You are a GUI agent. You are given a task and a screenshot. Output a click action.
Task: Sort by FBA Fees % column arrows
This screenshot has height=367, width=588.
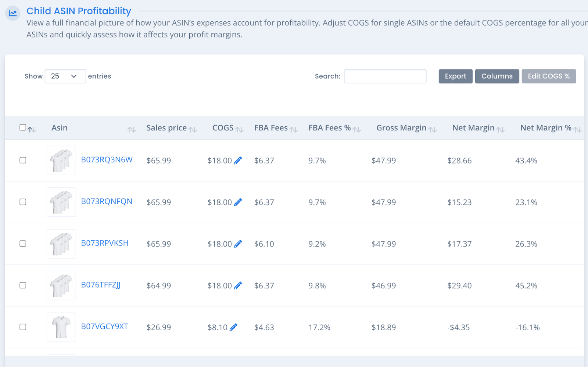pyautogui.click(x=356, y=129)
